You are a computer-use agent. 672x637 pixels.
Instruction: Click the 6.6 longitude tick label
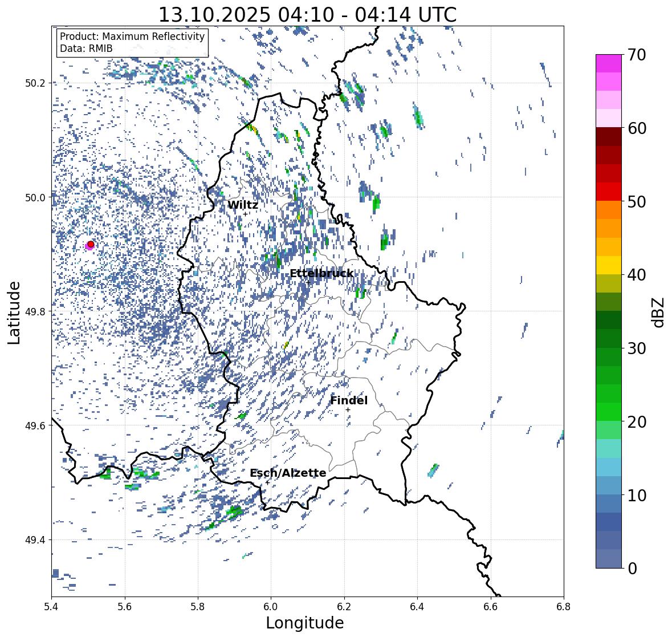tap(491, 606)
